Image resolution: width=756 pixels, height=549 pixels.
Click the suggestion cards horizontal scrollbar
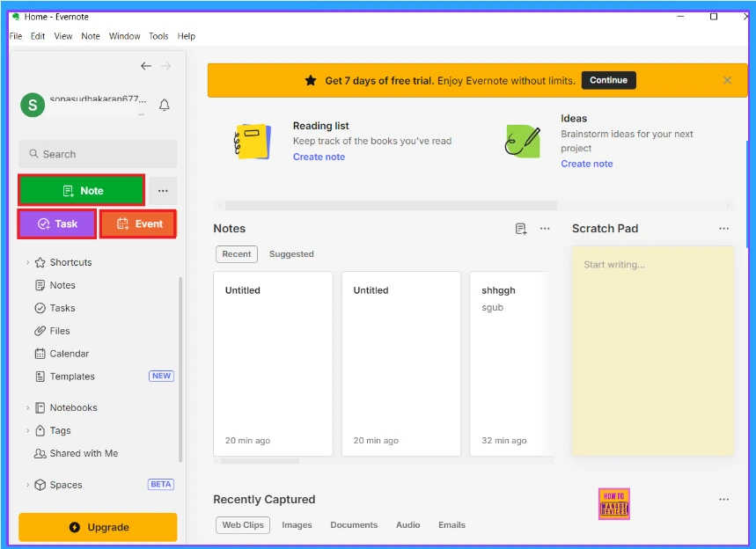(x=391, y=205)
